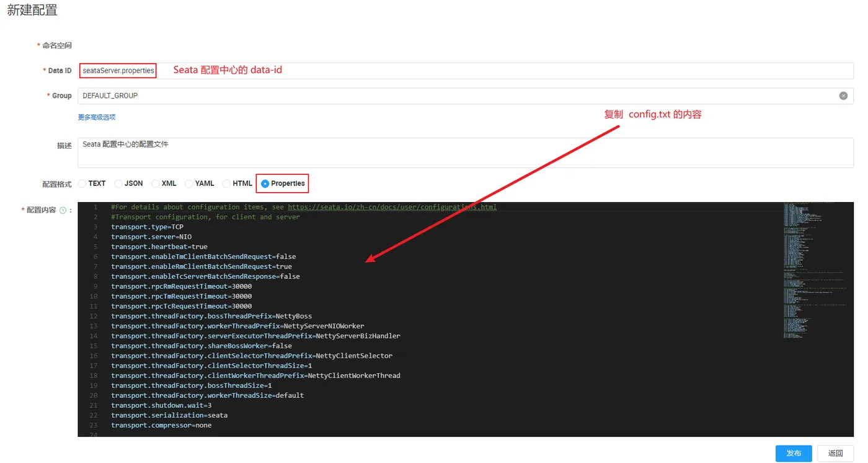Image resolution: width=868 pixels, height=463 pixels.
Task: Click line transport.shutdown.wait=3
Action: tap(161, 405)
